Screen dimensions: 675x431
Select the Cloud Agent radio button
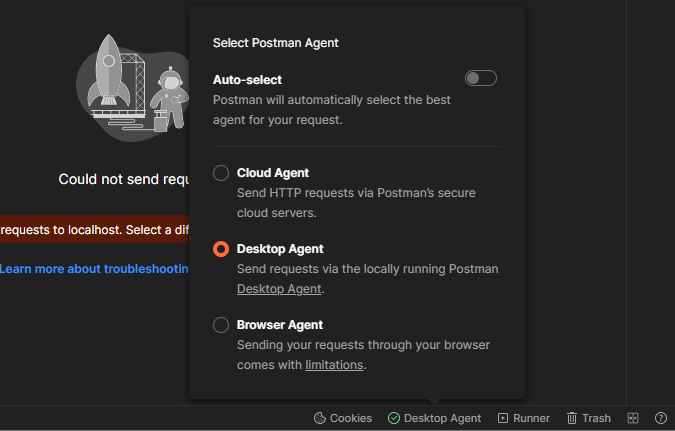pos(221,173)
